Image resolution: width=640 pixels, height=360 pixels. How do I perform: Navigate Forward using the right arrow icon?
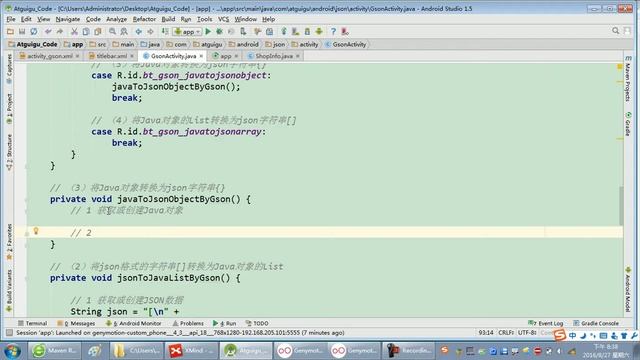pyautogui.click(x=150, y=31)
